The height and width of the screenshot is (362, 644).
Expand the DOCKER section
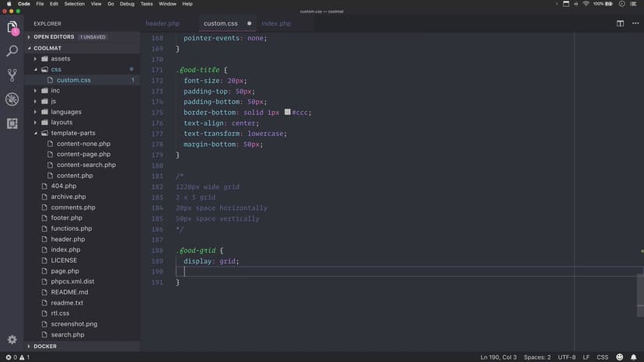tap(30, 346)
